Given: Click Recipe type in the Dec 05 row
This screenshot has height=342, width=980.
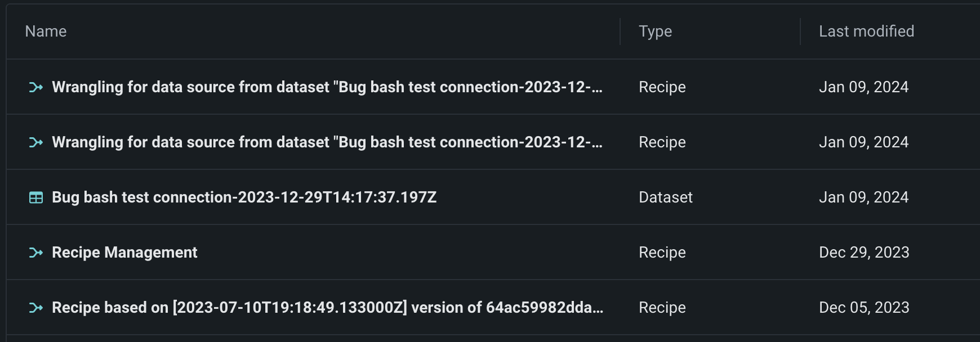Looking at the screenshot, I should pyautogui.click(x=662, y=308).
